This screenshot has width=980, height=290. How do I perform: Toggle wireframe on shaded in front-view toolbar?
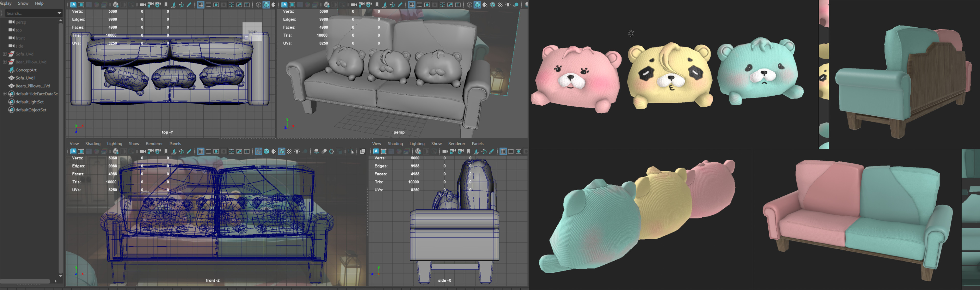281,151
